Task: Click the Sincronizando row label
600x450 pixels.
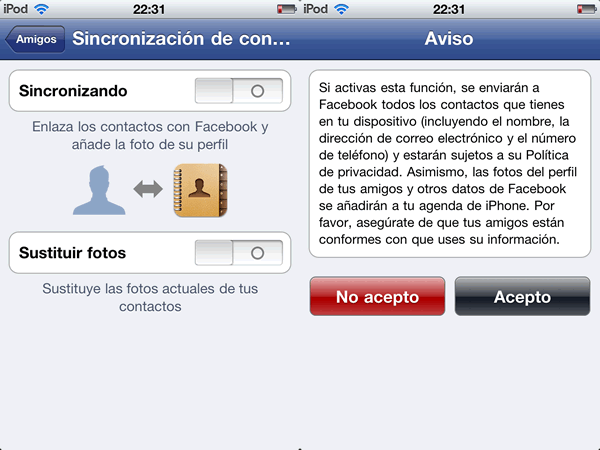Action: (x=73, y=91)
